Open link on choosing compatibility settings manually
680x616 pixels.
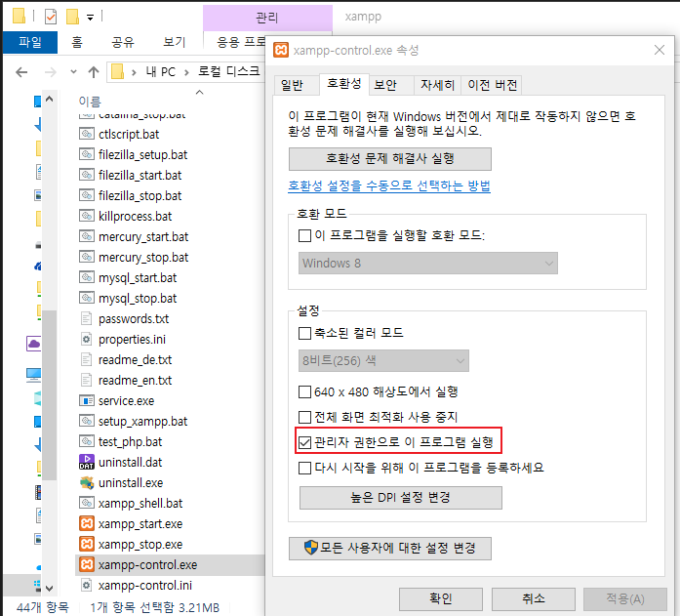point(389,185)
